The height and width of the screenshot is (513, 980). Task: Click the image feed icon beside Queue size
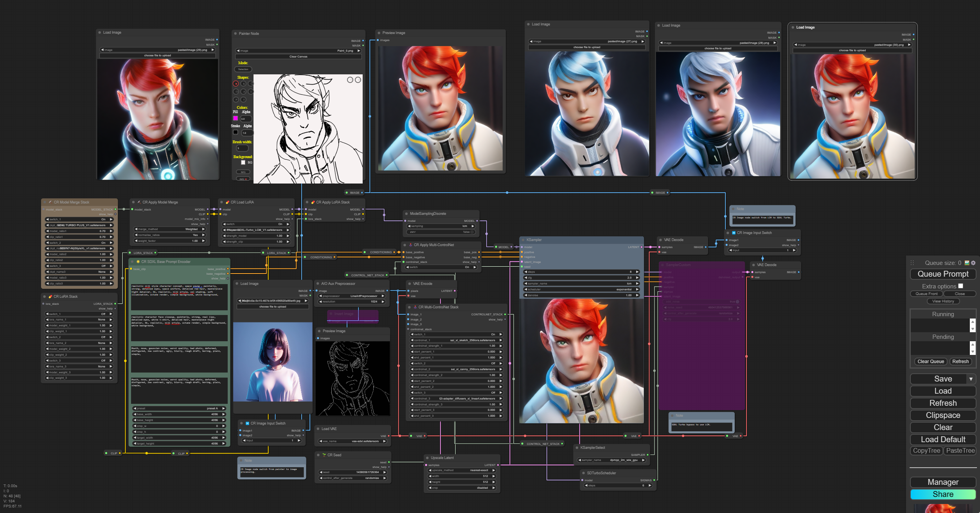tap(967, 263)
